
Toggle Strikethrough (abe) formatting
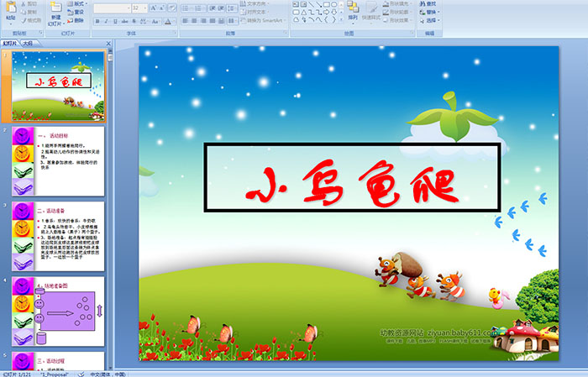pyautogui.click(x=124, y=21)
